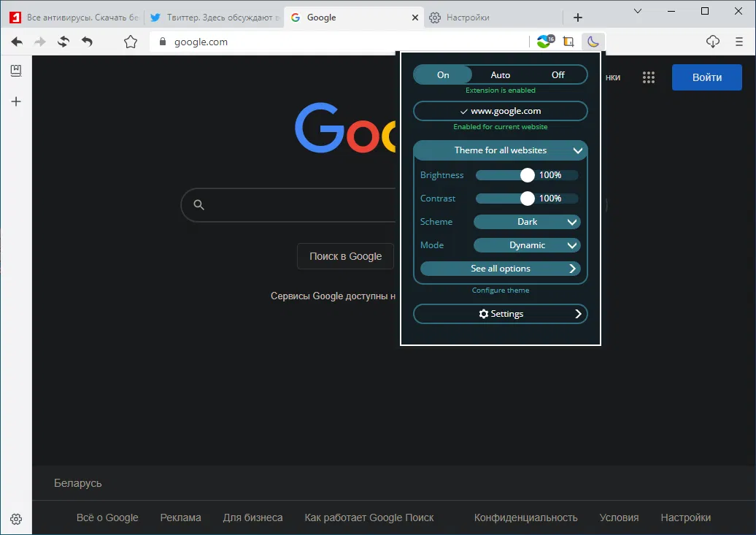The image size is (756, 535).
Task: Click the undo-style return arrow icon
Action: click(87, 42)
